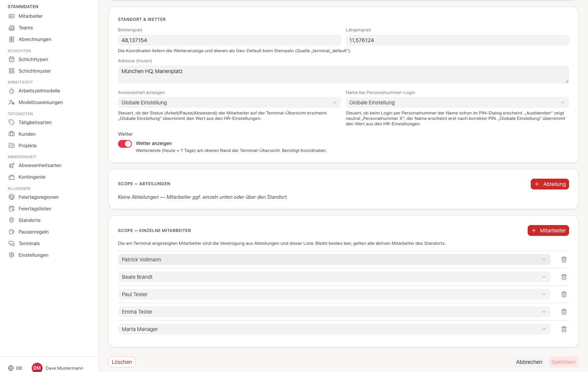Click the Kunden briefcase icon
The height and width of the screenshot is (372, 588).
click(x=12, y=134)
